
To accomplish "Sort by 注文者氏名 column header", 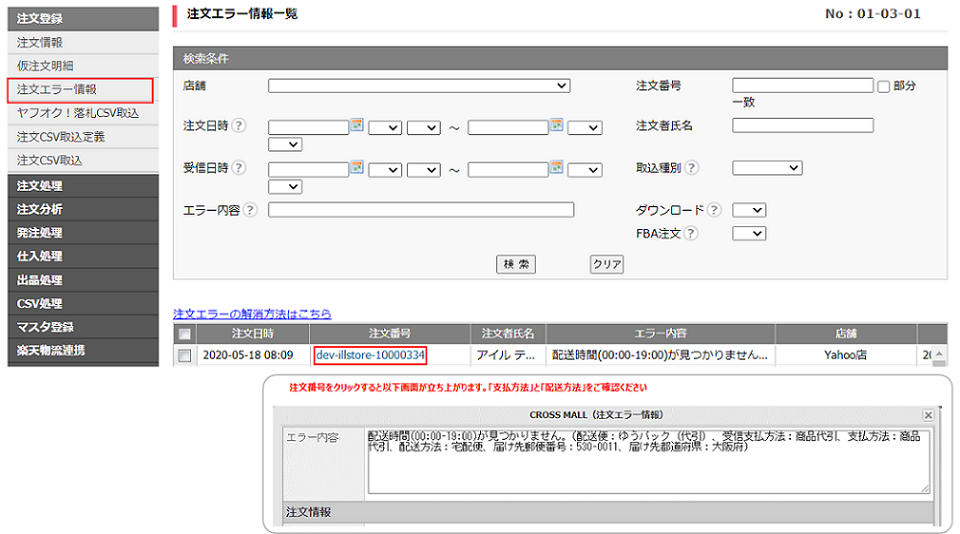I will click(x=508, y=334).
